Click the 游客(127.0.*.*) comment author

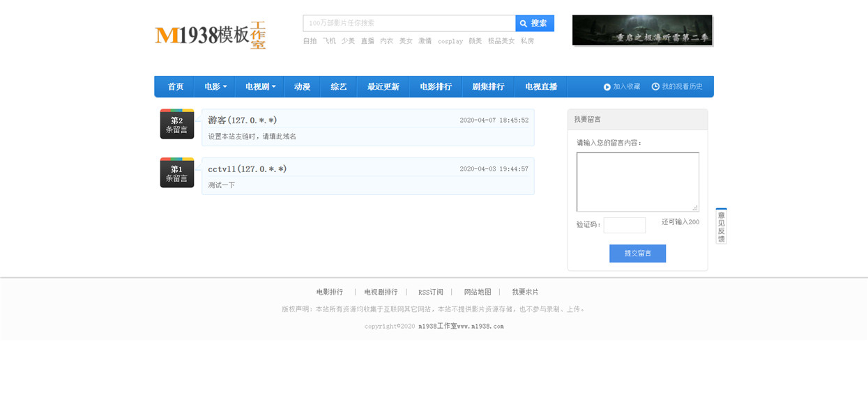pos(242,120)
